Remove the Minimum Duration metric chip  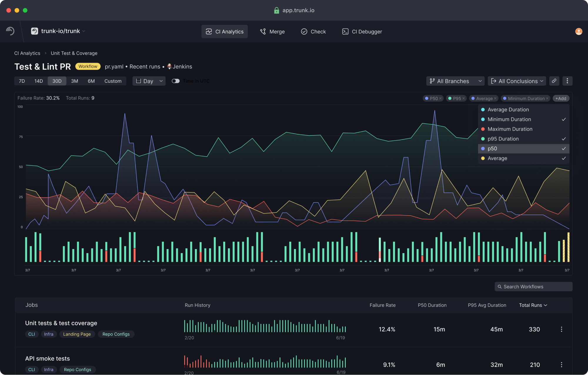547,99
